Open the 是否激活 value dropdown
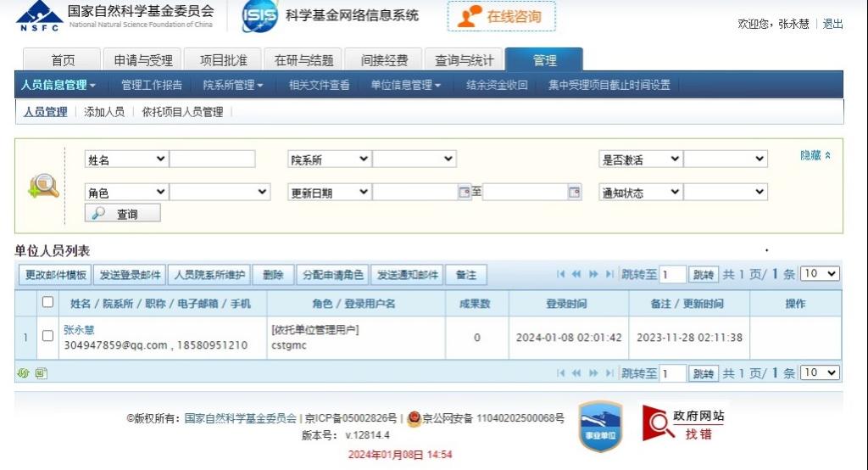 [725, 159]
